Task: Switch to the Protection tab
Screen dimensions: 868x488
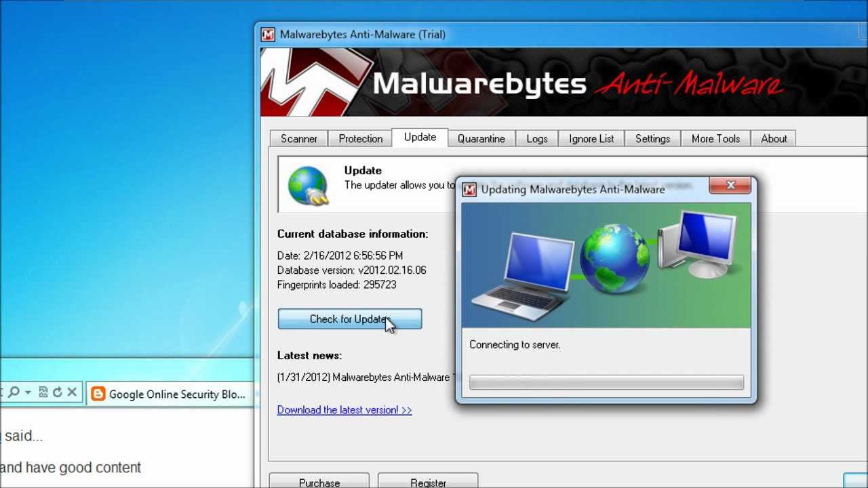Action: [361, 138]
